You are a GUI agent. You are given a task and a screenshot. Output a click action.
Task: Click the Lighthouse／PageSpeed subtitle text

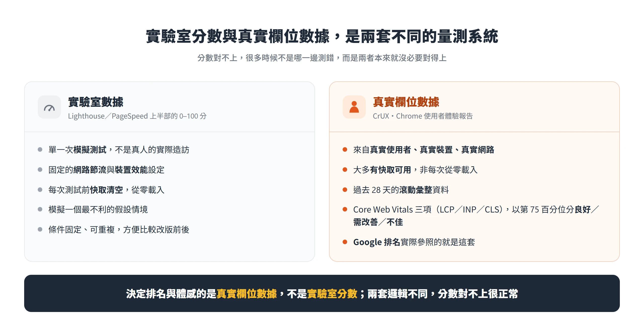[137, 116]
